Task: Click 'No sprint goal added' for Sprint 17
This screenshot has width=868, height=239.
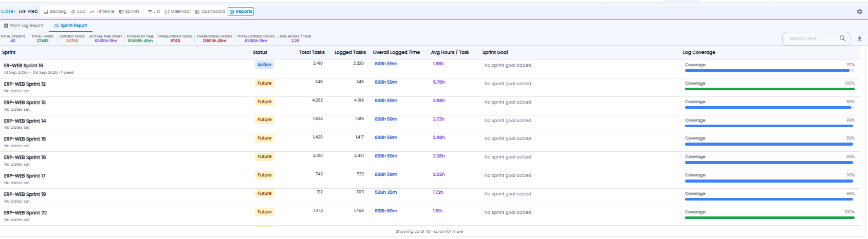Action: pos(508,175)
